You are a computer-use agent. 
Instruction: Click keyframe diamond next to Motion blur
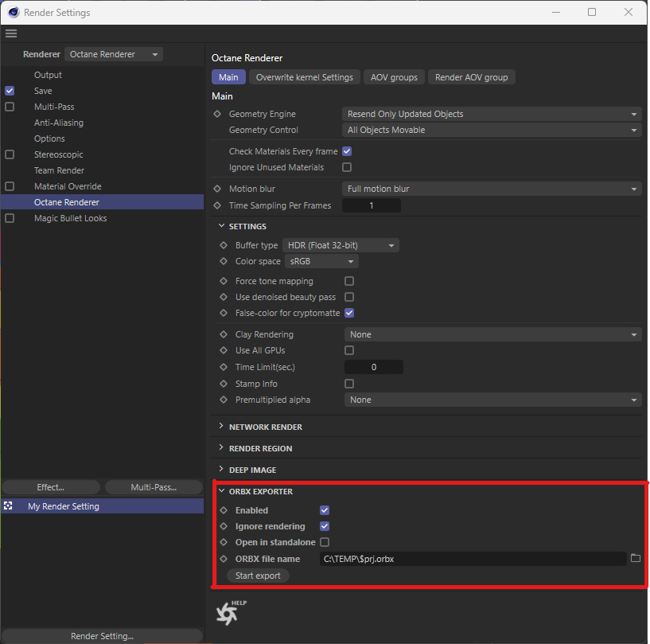(x=217, y=189)
